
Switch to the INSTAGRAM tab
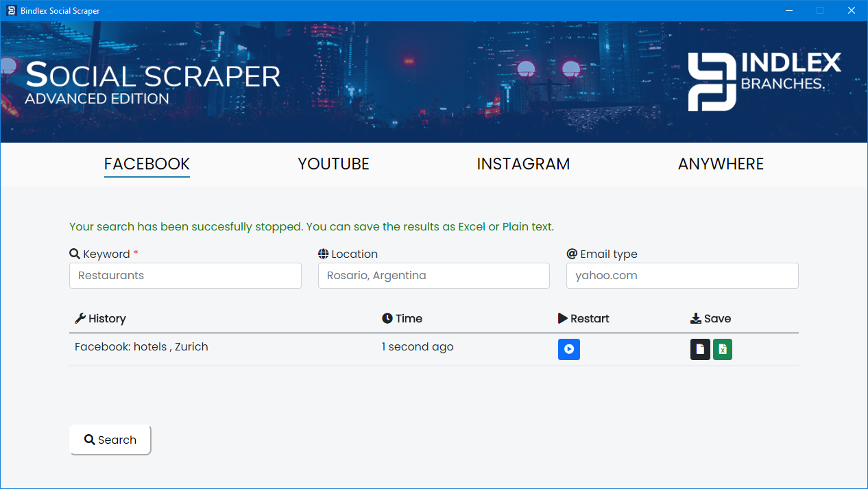point(523,164)
